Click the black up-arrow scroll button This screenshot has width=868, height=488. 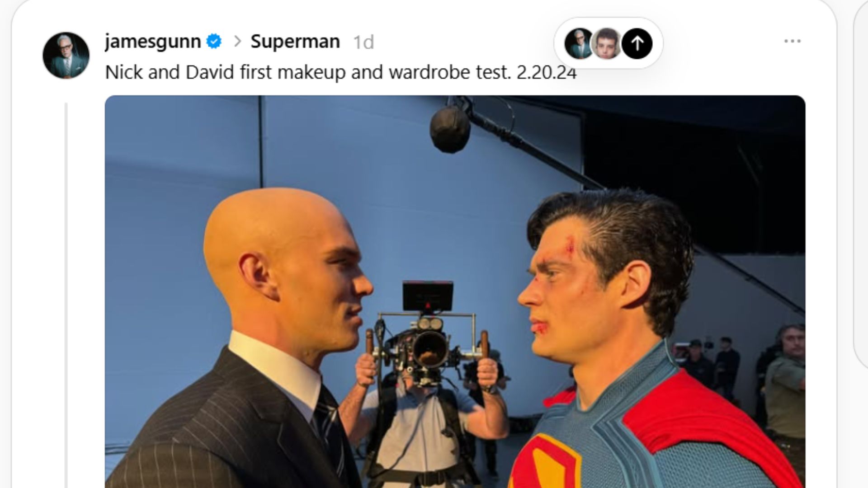[637, 43]
